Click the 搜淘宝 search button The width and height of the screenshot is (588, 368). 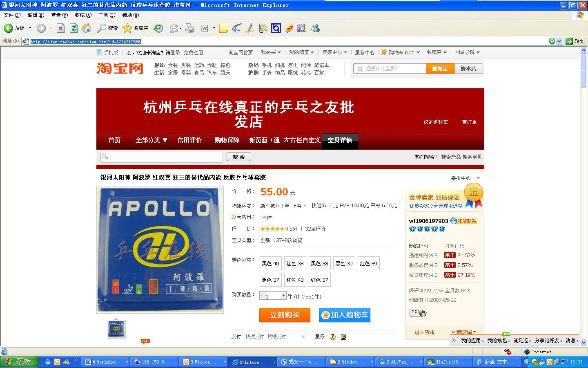pyautogui.click(x=439, y=69)
